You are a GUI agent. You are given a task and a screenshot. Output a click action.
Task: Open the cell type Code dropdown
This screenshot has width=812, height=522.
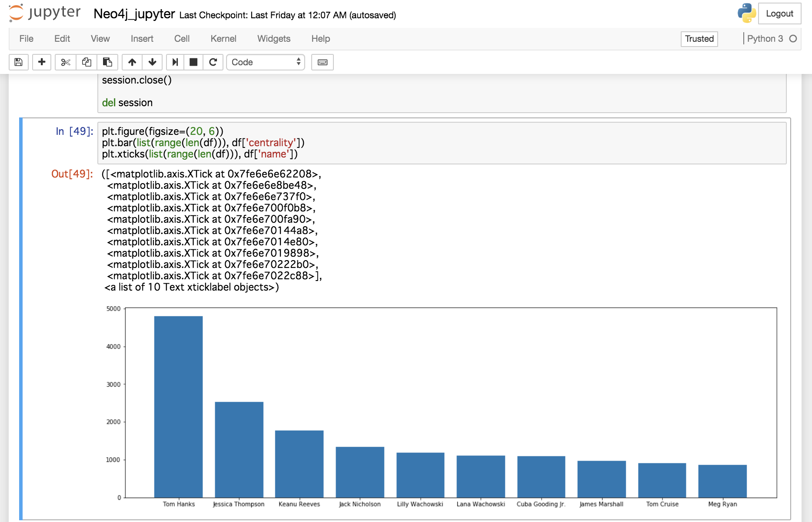pyautogui.click(x=265, y=62)
